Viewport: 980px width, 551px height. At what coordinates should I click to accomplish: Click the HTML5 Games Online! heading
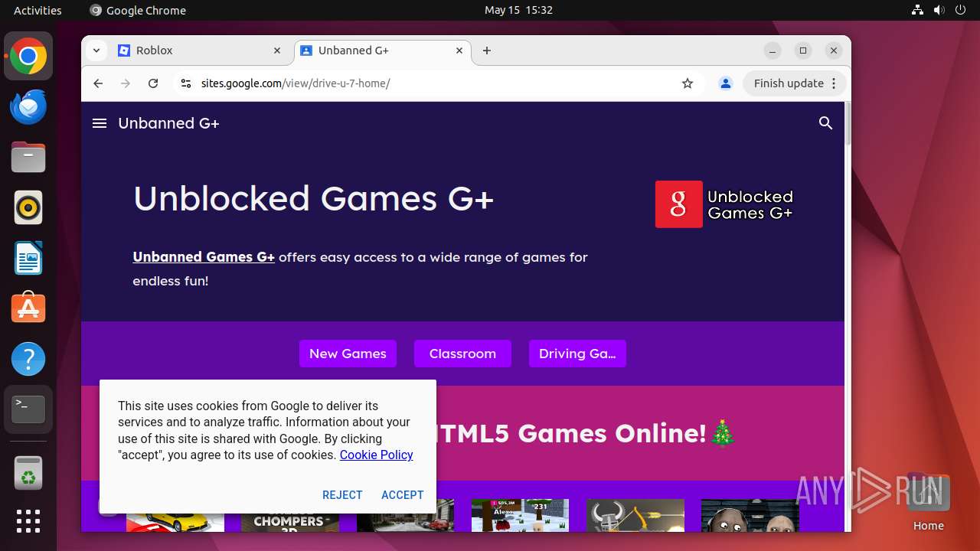586,433
